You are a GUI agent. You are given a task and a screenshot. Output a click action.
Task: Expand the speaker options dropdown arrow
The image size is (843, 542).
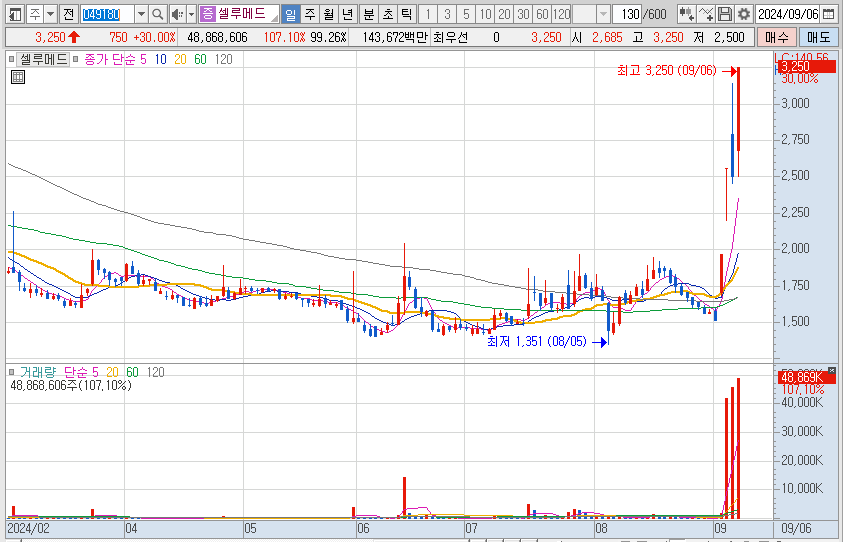tap(191, 14)
